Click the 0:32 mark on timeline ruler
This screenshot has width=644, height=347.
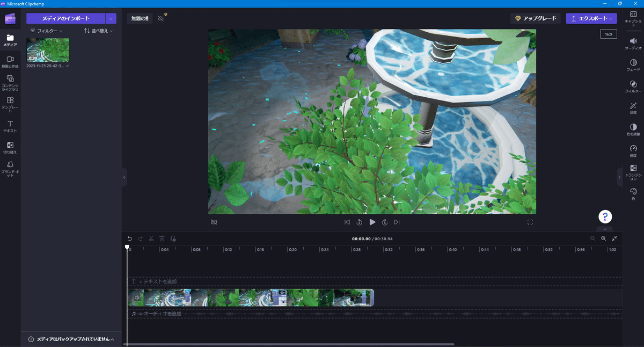point(388,249)
